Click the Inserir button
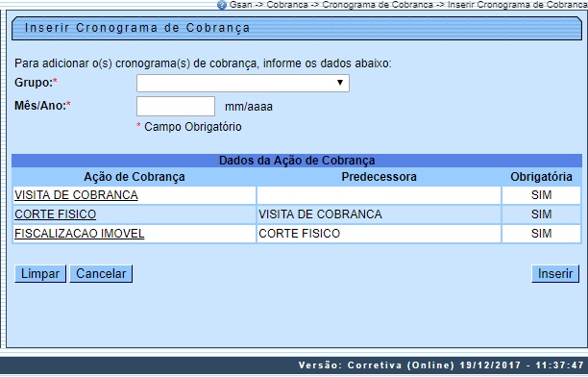Viewport: 588px width, 377px height. (555, 274)
